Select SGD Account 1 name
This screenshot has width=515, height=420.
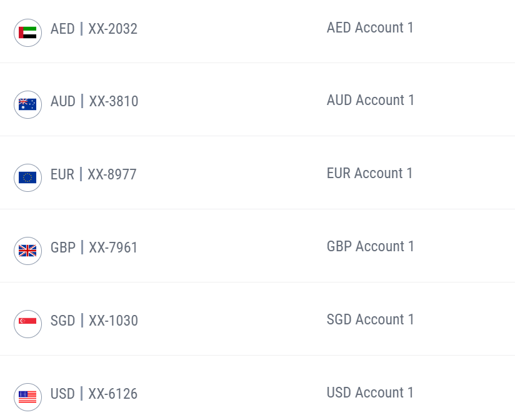(371, 319)
